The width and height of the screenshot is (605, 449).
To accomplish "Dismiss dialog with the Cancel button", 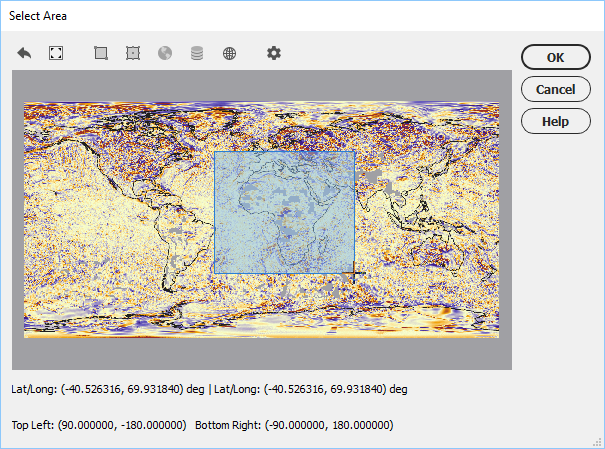I will coord(556,89).
